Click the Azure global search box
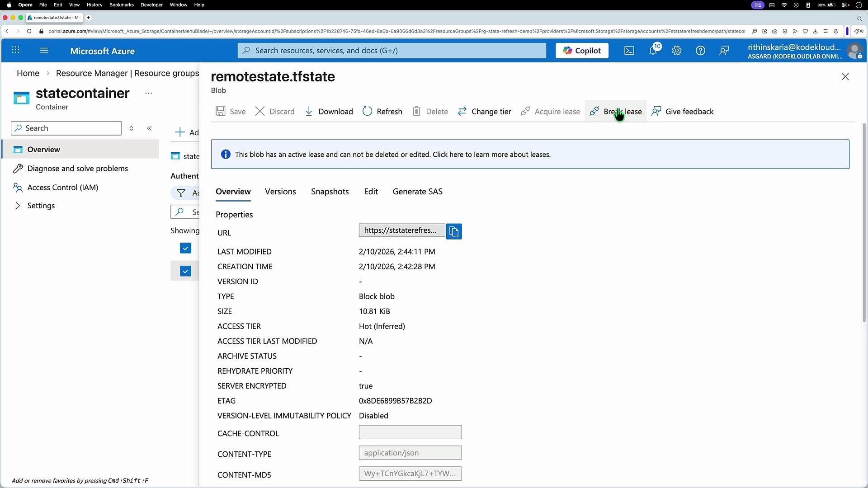The height and width of the screenshot is (488, 868). point(392,51)
